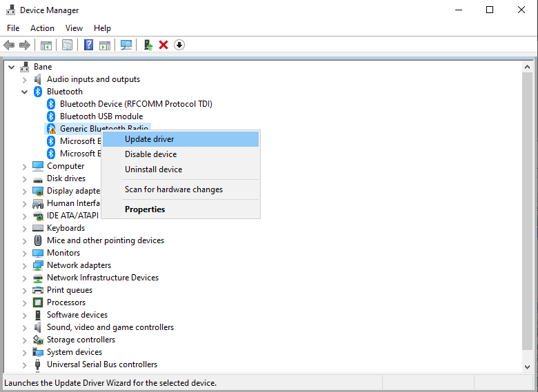Screen dimensions: 538x392
Task: Expand Sound, video and game controllers
Action: coord(24,328)
